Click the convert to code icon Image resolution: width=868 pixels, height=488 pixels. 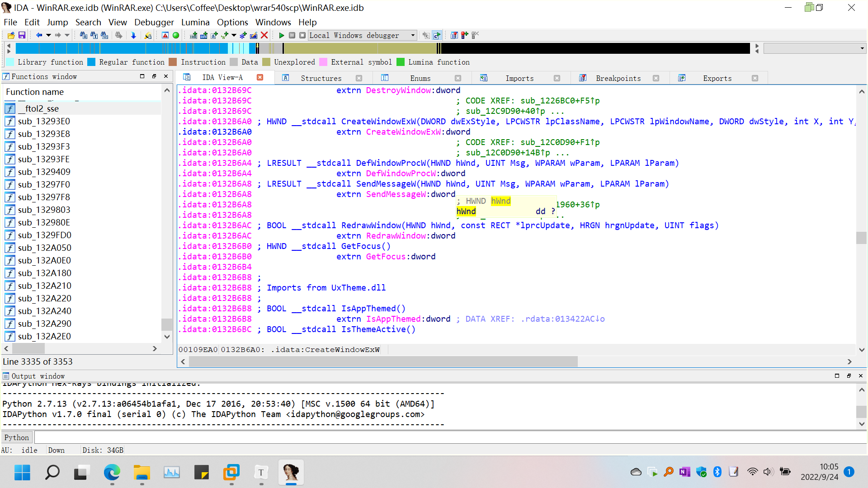(x=193, y=35)
